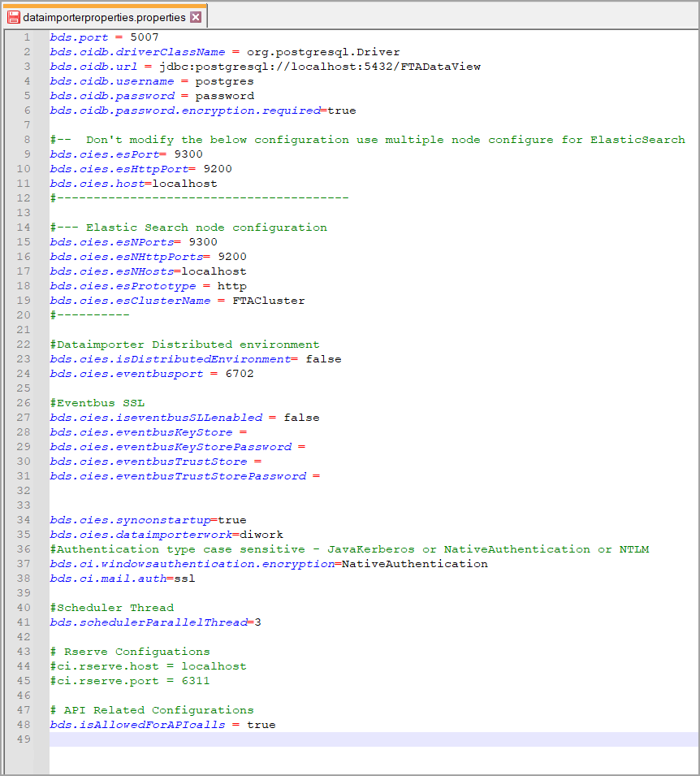Viewport: 700px width, 776px height.
Task: Select the dataimporterproperties.properties tab label
Action: click(105, 17)
